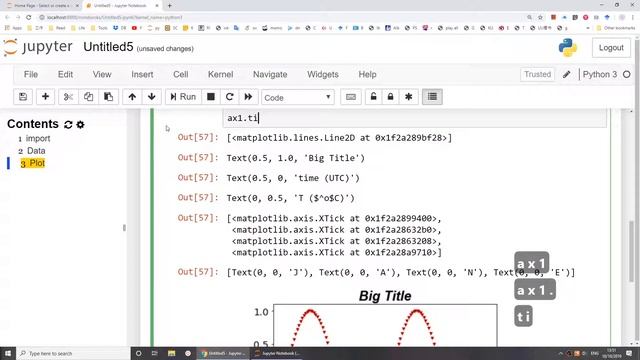Open Task View on taskbar

(155, 353)
